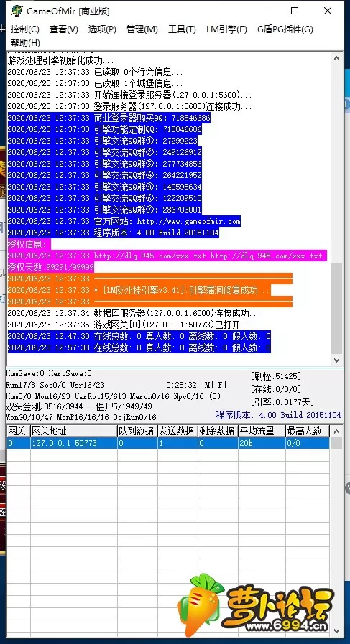The image size is (350, 644).
Task: Click log line 数据库服务器(127.0.0.1:6000)连接成功
Action: point(134,313)
